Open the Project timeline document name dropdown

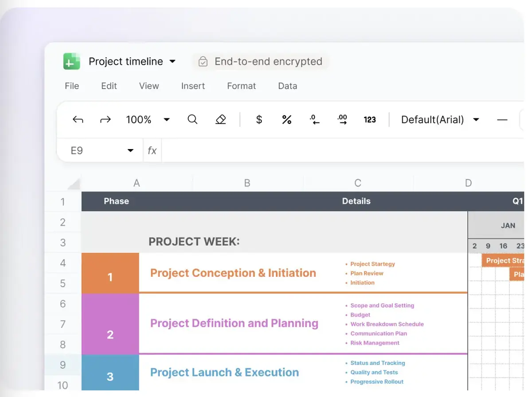coord(172,61)
